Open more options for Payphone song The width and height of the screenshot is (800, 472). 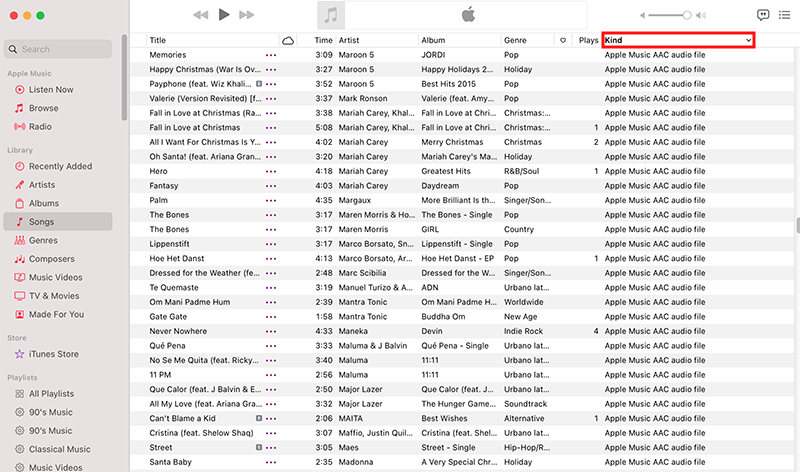271,84
